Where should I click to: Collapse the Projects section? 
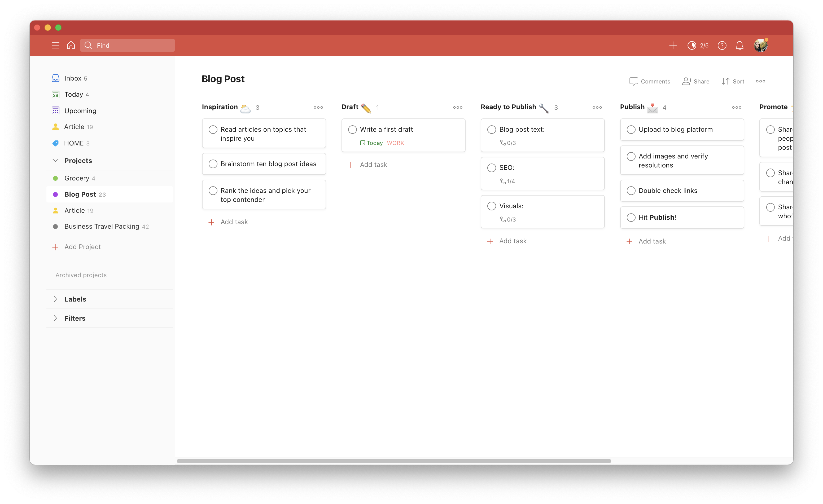point(55,161)
